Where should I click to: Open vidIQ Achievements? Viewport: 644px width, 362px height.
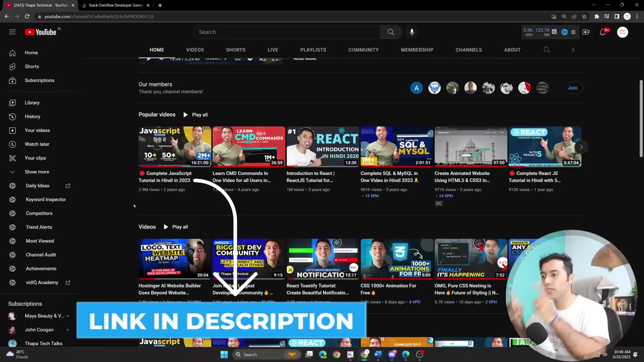(x=40, y=268)
